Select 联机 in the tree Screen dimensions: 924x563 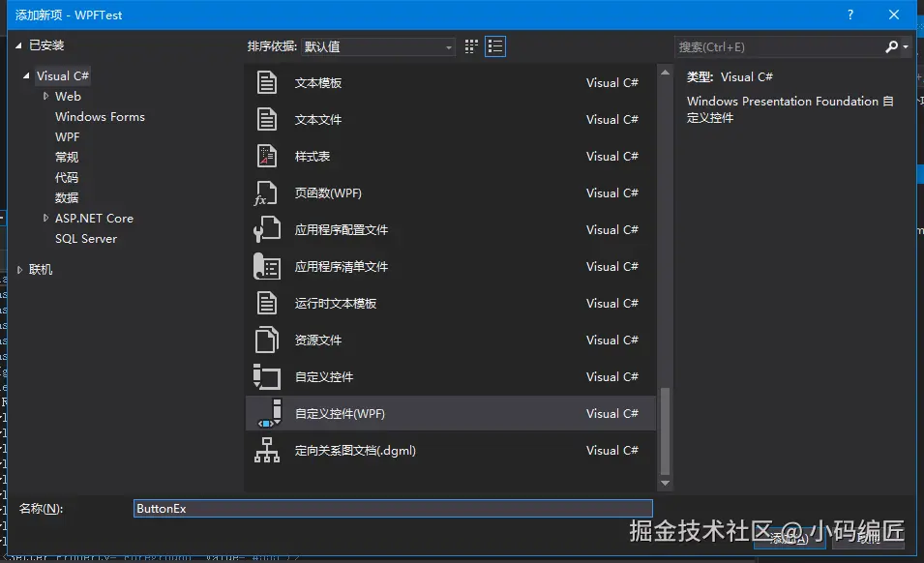coord(41,270)
